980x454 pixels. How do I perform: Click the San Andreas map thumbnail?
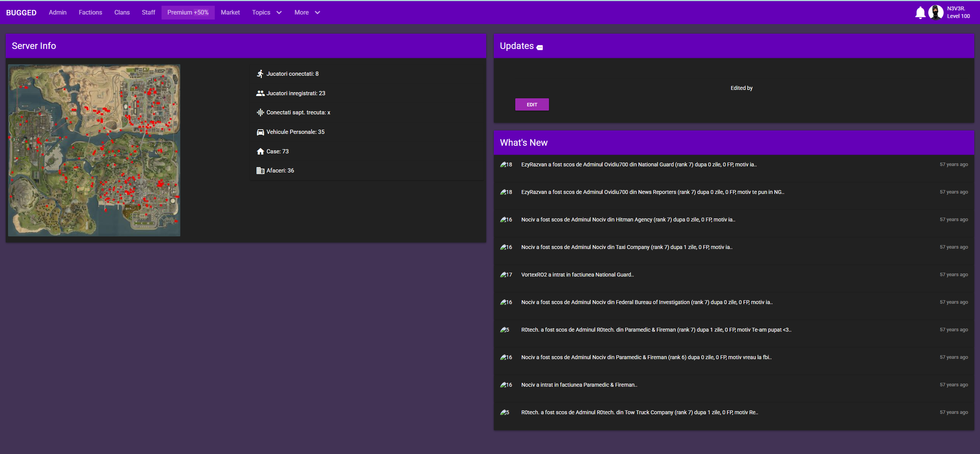(94, 150)
